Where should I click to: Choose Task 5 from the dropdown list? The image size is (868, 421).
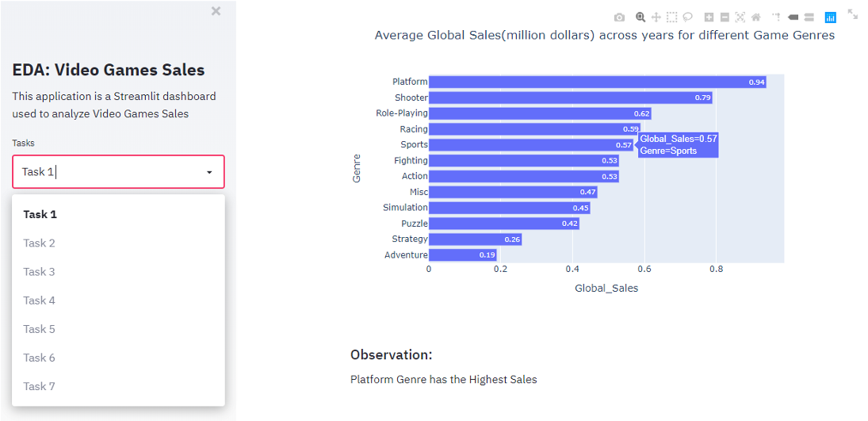point(40,329)
